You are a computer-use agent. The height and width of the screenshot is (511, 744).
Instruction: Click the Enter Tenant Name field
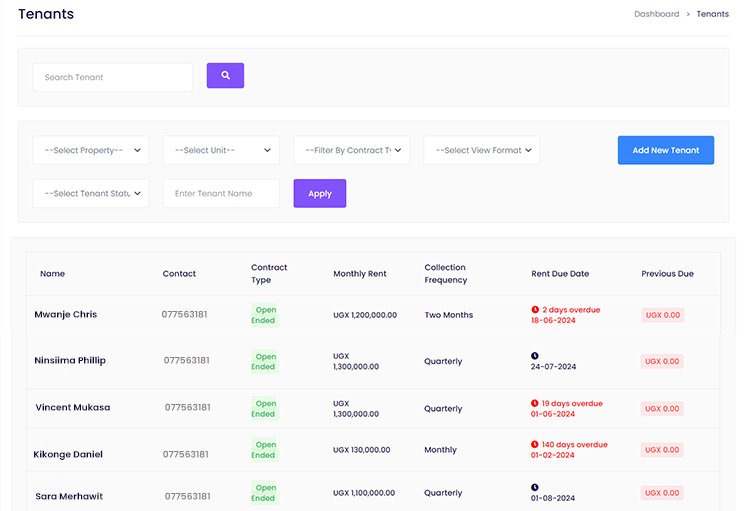click(x=221, y=193)
